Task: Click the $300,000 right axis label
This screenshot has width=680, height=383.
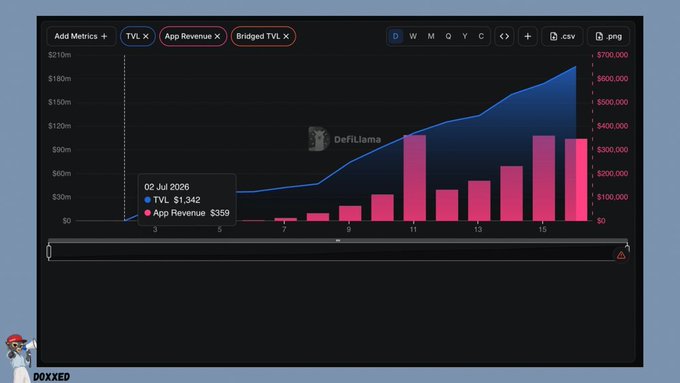Action: point(612,150)
